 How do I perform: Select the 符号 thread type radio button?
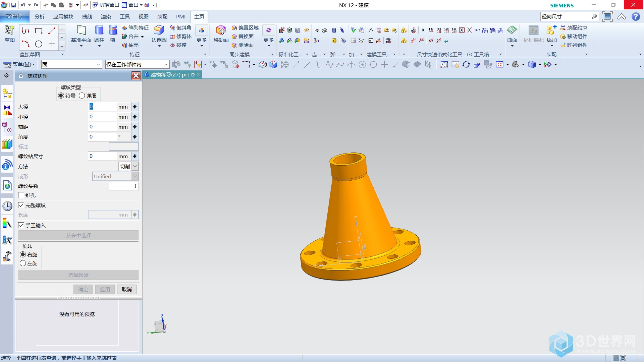[x=61, y=96]
